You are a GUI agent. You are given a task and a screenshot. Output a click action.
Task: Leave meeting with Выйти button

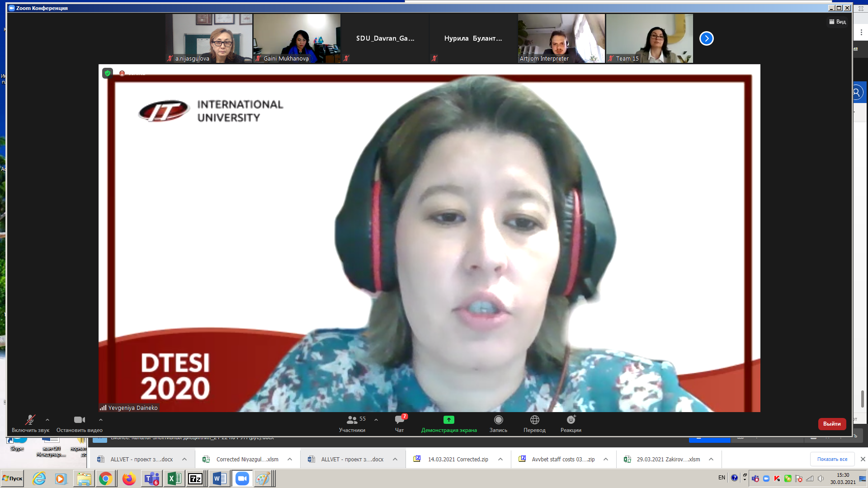[832, 424]
